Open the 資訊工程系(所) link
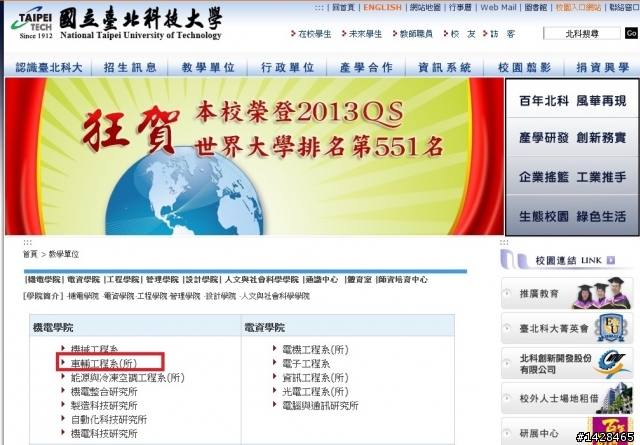This screenshot has height=445, width=640. click(x=315, y=378)
